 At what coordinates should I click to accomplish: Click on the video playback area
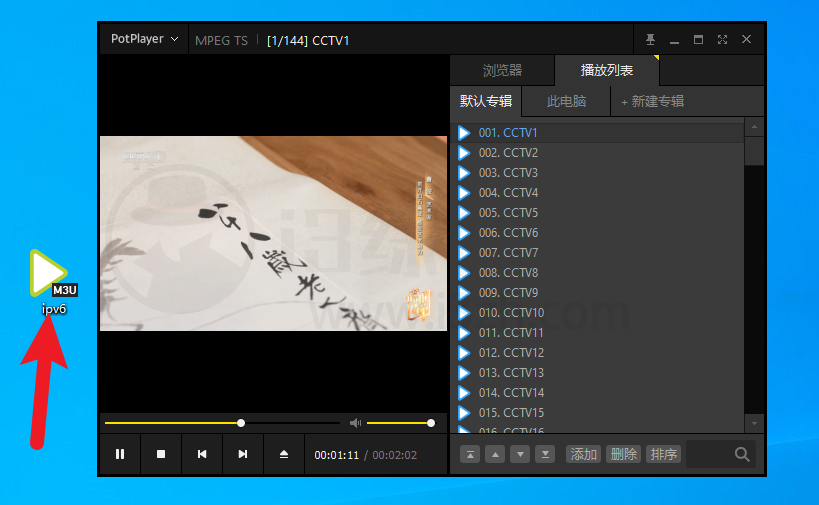pyautogui.click(x=273, y=233)
